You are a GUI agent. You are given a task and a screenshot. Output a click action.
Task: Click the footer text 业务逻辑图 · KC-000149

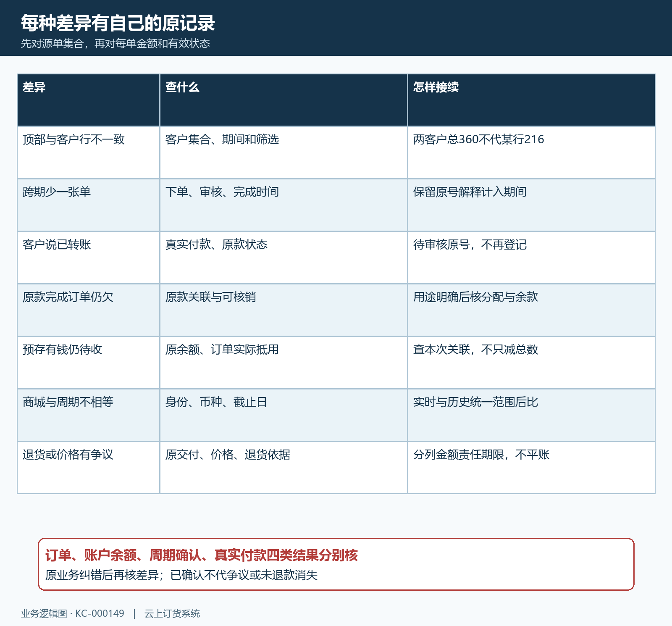point(73,614)
